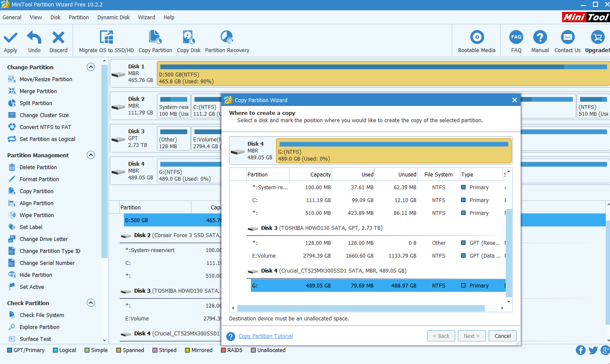Choose Check File System in sidebar
The width and height of the screenshot is (610, 364).
(x=42, y=315)
